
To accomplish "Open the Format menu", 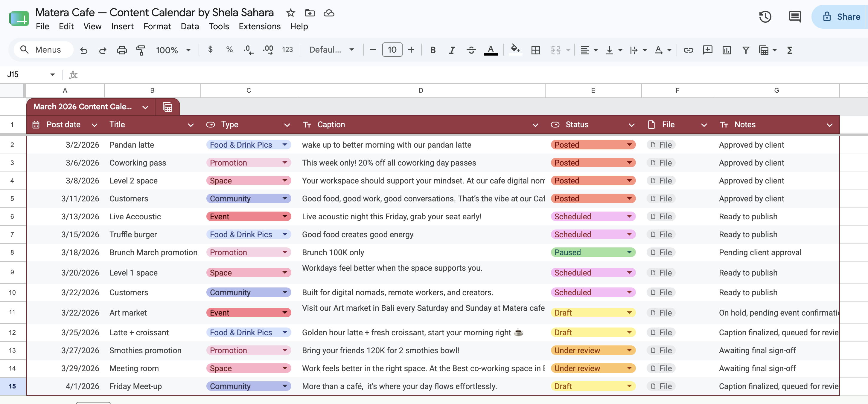I will 157,26.
